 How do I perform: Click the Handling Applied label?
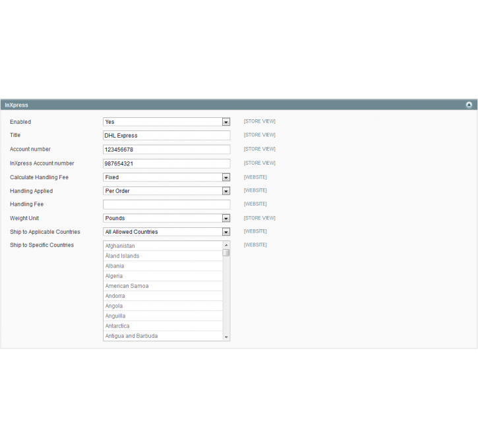[32, 191]
